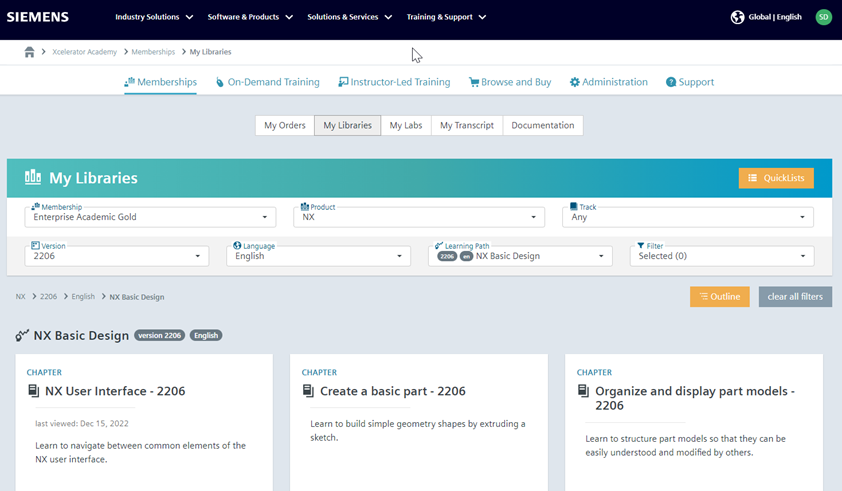Image resolution: width=842 pixels, height=491 pixels.
Task: Open the SD user avatar
Action: click(x=823, y=17)
